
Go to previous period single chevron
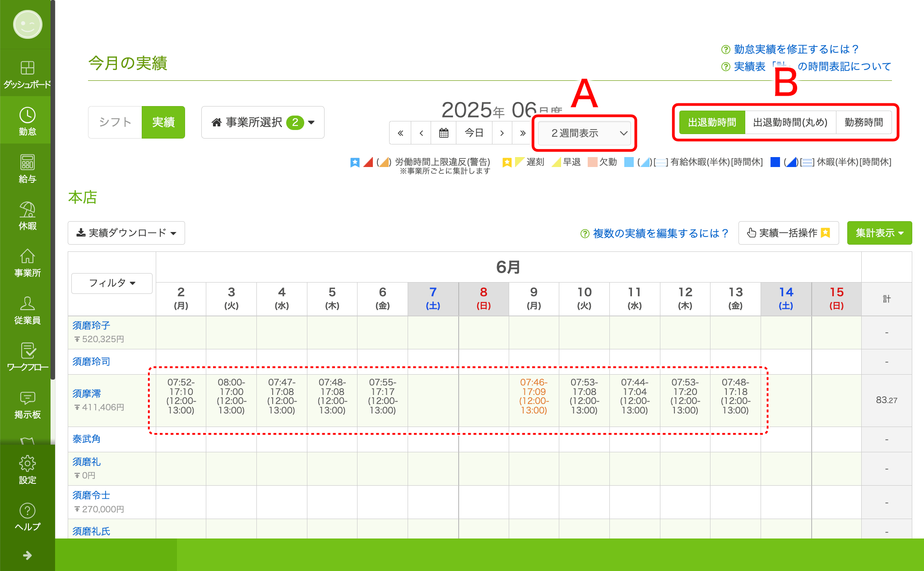tap(421, 133)
